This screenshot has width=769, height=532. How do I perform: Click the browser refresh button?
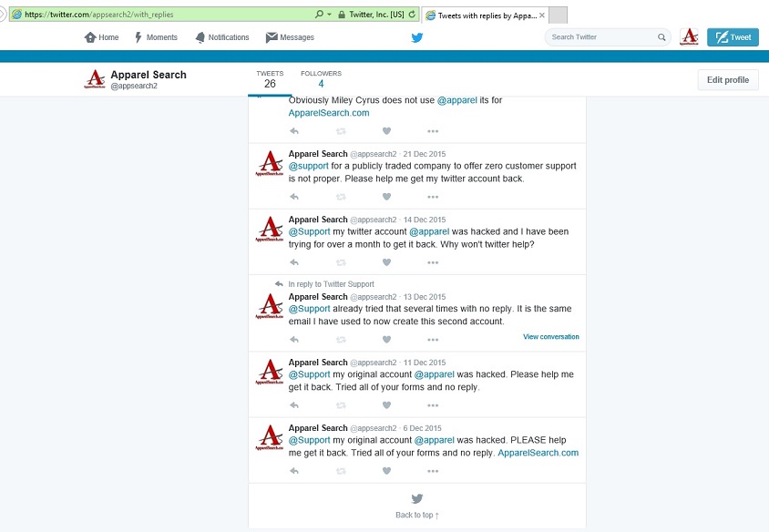[412, 15]
